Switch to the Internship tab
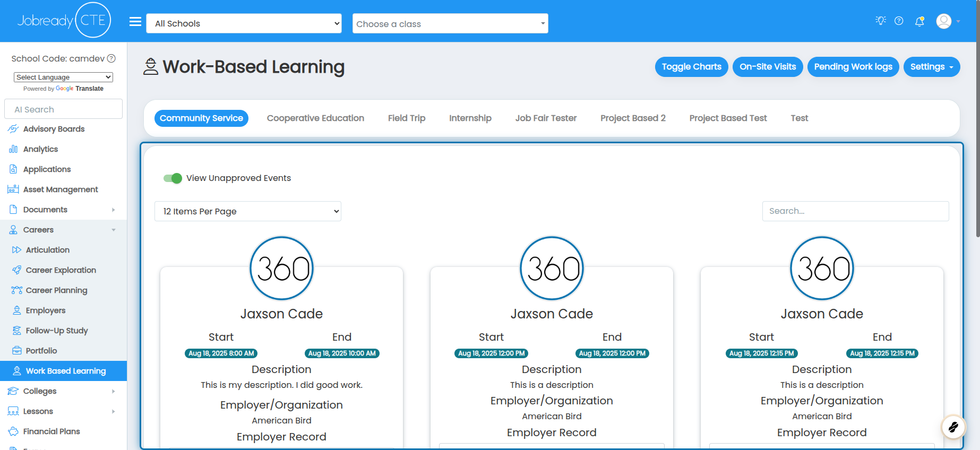The image size is (980, 450). (x=470, y=118)
